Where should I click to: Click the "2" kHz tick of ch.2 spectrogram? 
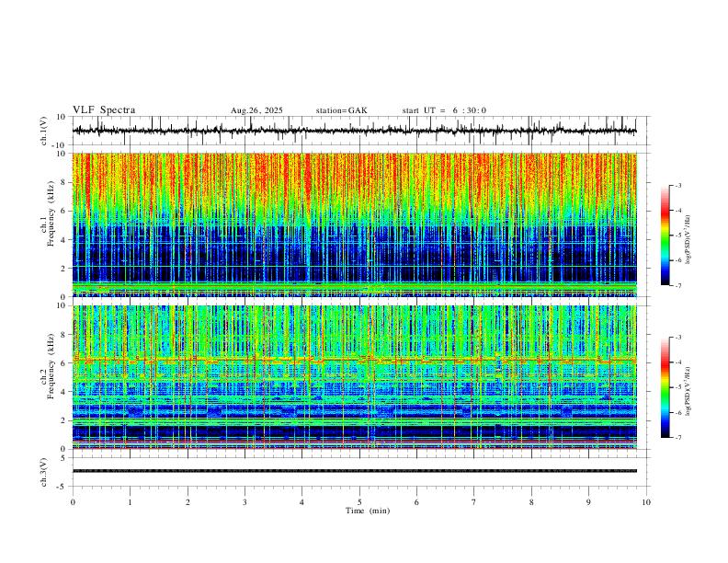point(64,420)
